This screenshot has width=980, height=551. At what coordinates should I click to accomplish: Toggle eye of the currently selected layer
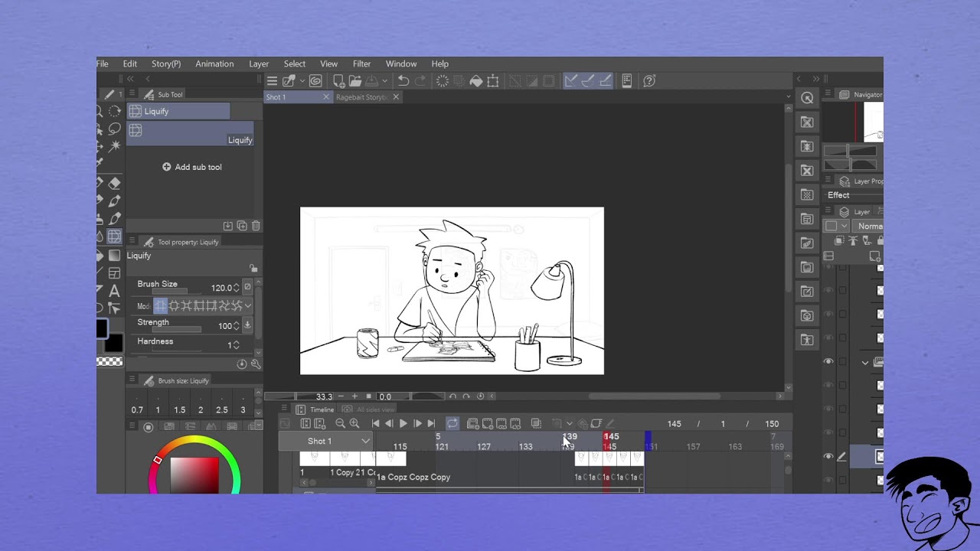point(828,456)
